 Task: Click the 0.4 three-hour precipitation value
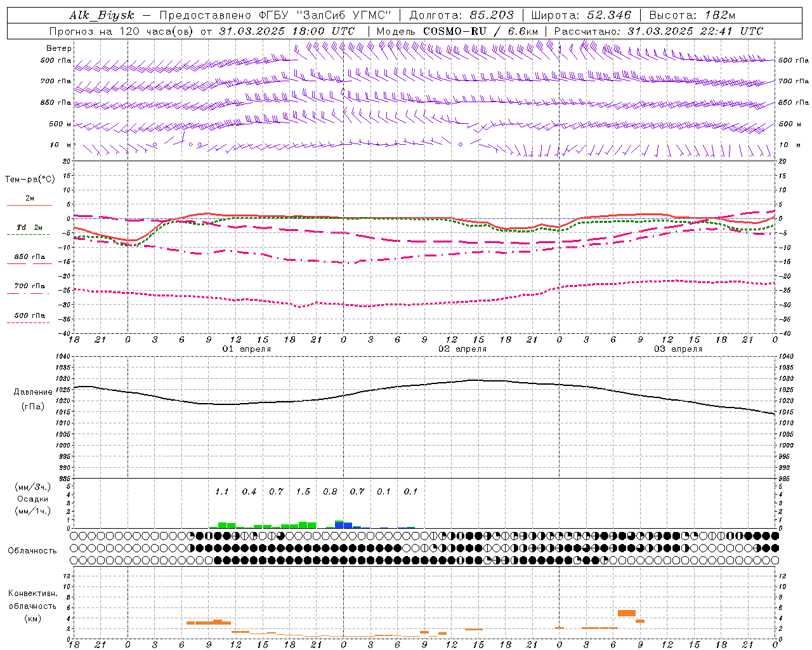(249, 491)
